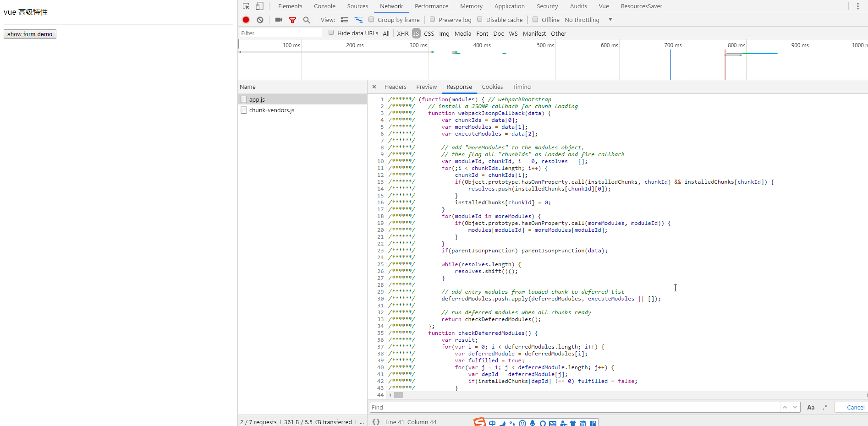Image resolution: width=868 pixels, height=426 pixels.
Task: Click the show form demo button
Action: tap(30, 34)
